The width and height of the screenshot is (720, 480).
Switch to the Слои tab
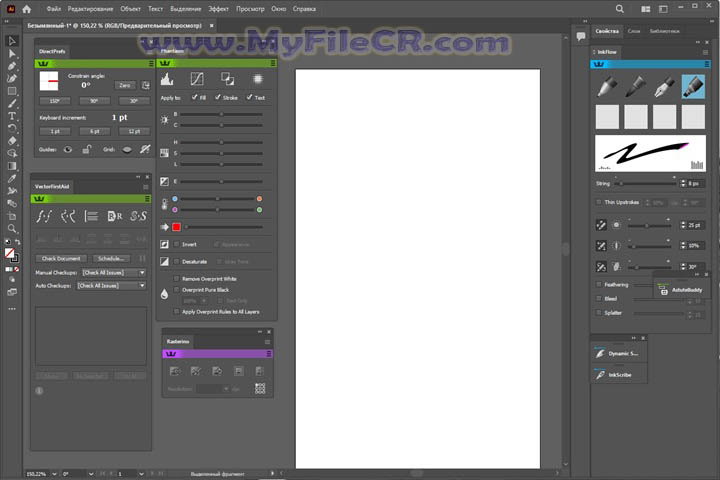pyautogui.click(x=634, y=31)
